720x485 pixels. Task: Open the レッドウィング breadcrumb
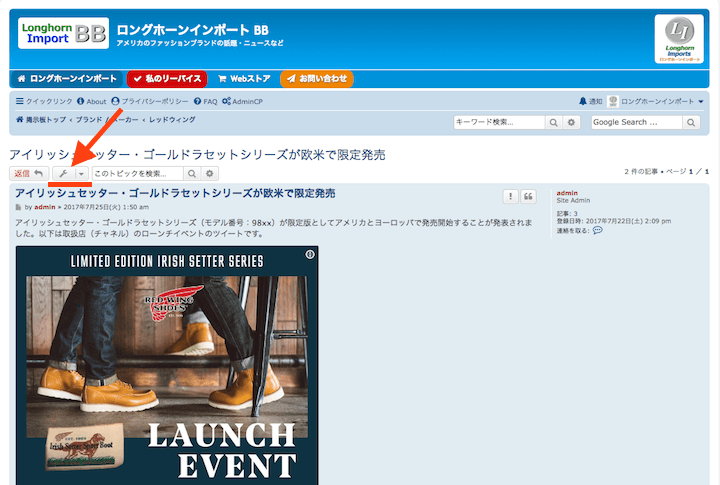pyautogui.click(x=172, y=119)
